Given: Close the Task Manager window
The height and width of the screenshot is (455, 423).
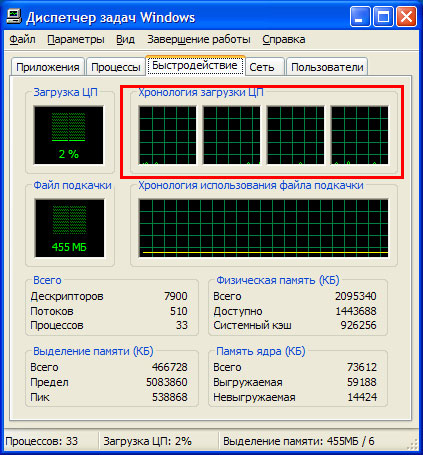Looking at the screenshot, I should 406,17.
